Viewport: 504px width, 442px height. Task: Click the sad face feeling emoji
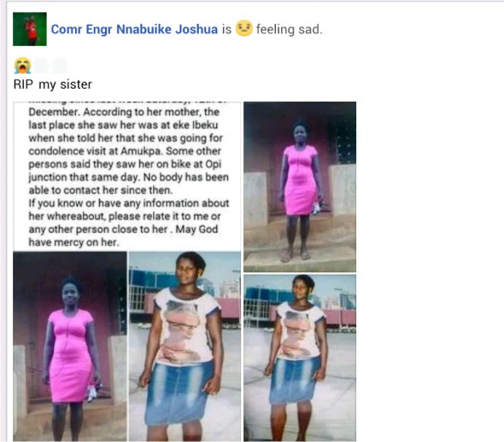tap(244, 28)
